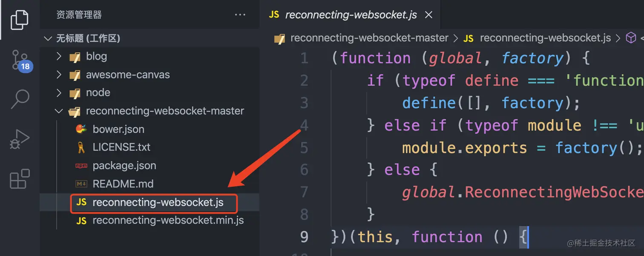Image resolution: width=644 pixels, height=256 pixels.
Task: Switch to the reconnecting-websocket.js editor tab
Action: coord(351,14)
